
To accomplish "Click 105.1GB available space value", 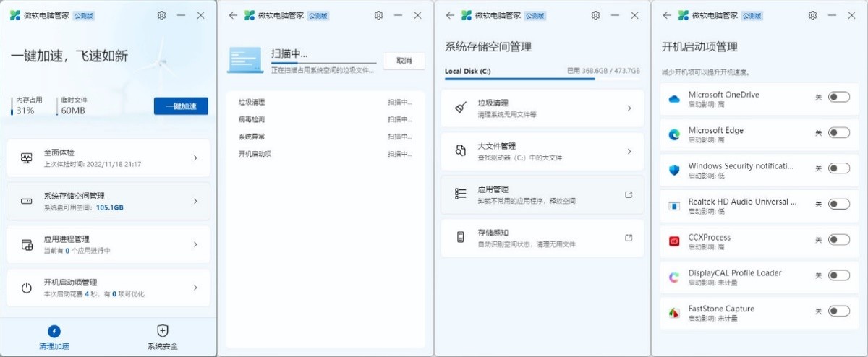I will [x=109, y=207].
